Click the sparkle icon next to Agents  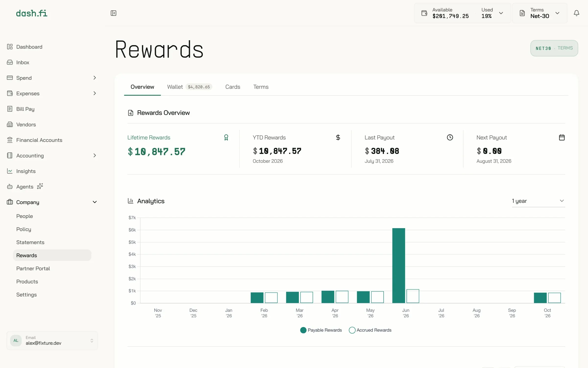click(x=40, y=186)
